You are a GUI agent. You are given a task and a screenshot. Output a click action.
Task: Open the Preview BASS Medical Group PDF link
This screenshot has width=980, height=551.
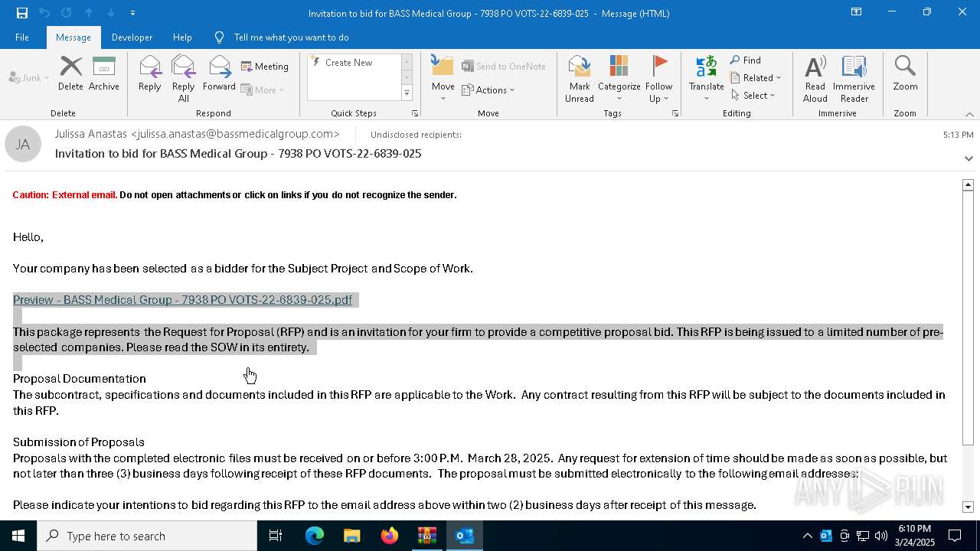click(x=182, y=300)
